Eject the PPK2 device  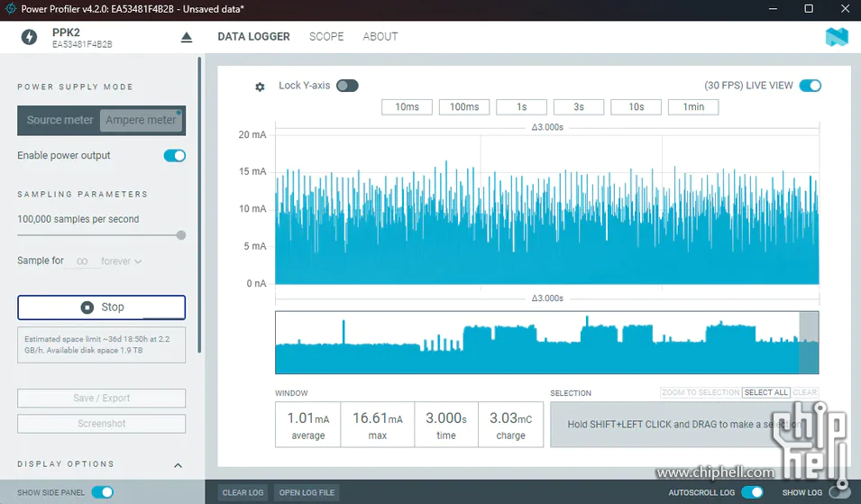[x=187, y=37]
